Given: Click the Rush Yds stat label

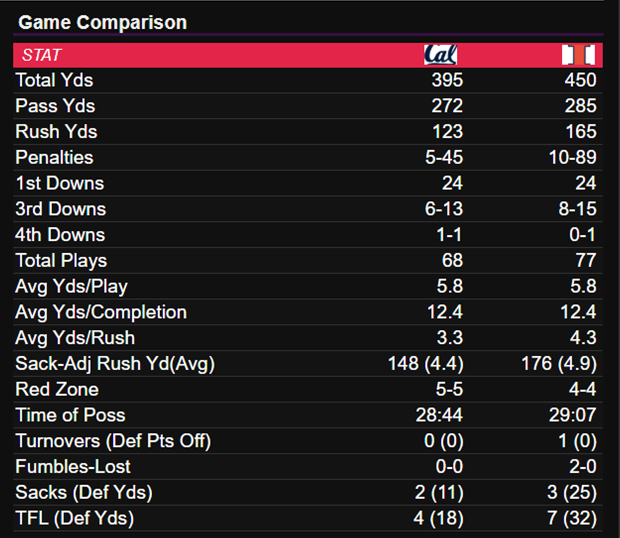Looking at the screenshot, I should tap(56, 132).
